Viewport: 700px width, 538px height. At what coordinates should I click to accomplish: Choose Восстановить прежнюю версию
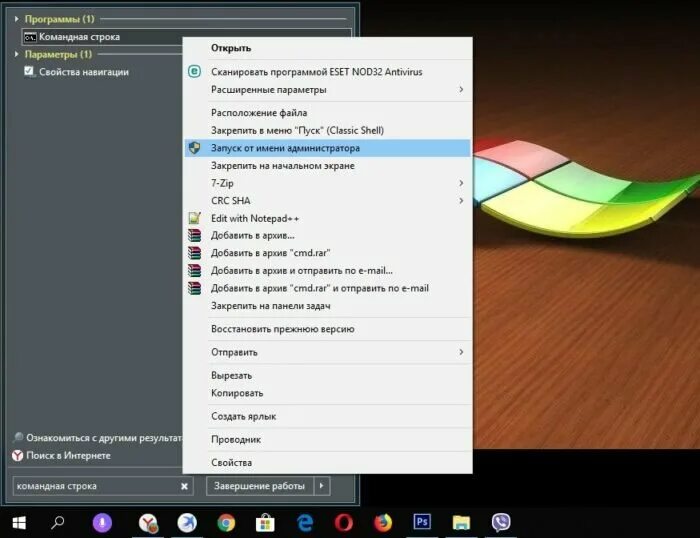[x=328, y=329]
